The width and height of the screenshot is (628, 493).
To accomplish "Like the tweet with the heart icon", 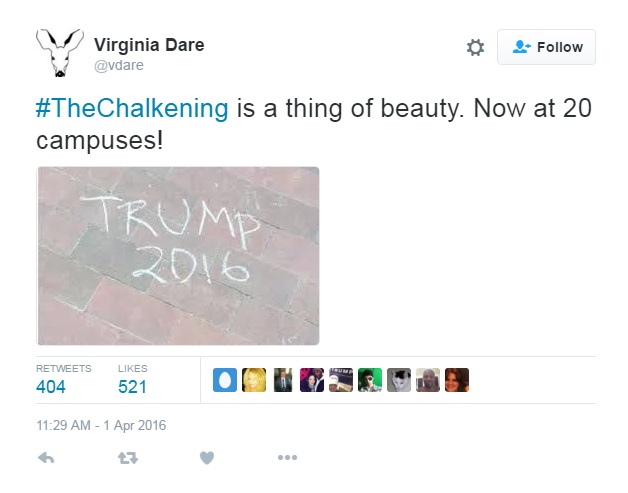I will click(x=207, y=457).
